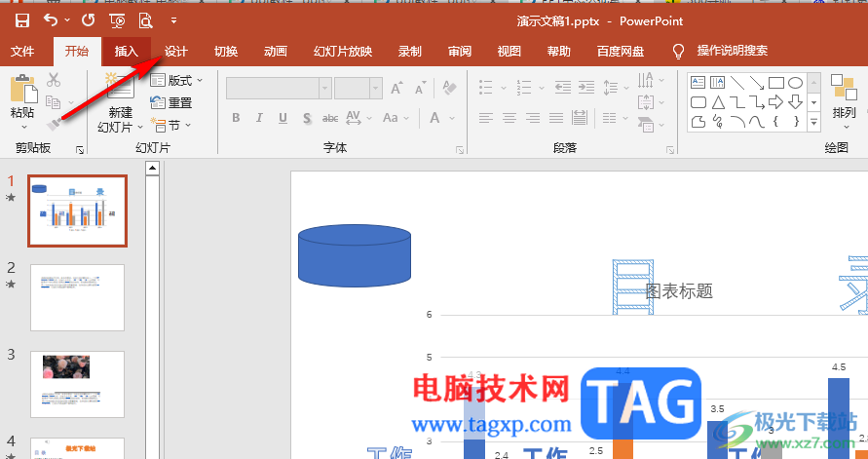This screenshot has width=868, height=459.
Task: Open the font size combo box
Action: click(359, 88)
